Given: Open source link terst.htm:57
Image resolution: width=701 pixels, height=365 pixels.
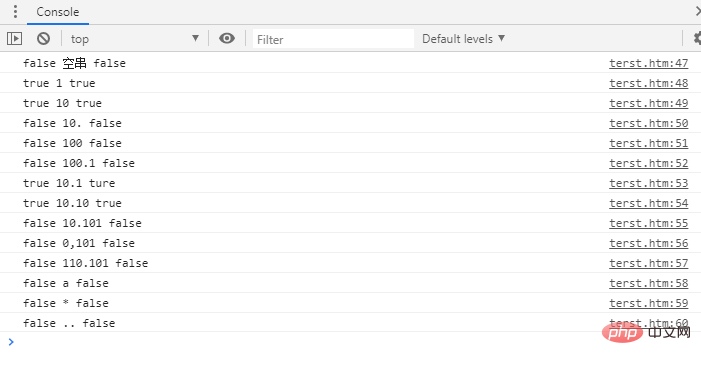Looking at the screenshot, I should tap(648, 263).
